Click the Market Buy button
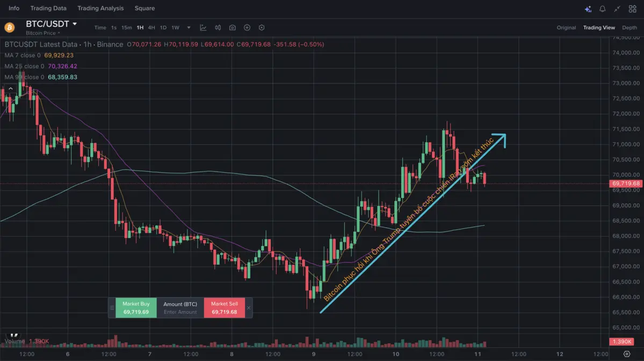644x361 pixels. (135, 307)
